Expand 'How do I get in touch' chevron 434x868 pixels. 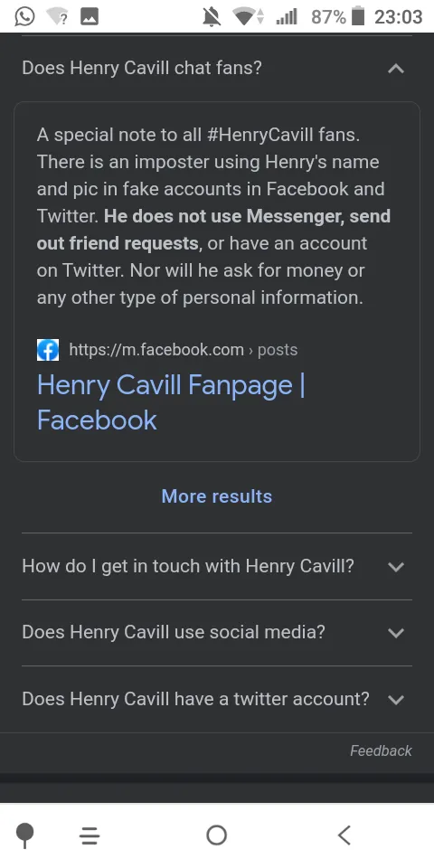[396, 567]
